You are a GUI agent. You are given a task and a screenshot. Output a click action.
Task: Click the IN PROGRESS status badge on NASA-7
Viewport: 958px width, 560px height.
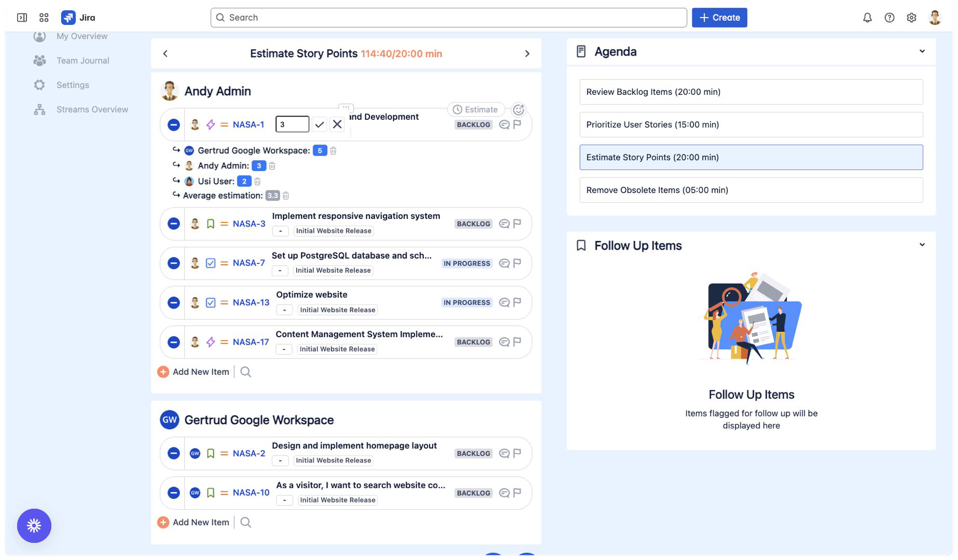[467, 263]
